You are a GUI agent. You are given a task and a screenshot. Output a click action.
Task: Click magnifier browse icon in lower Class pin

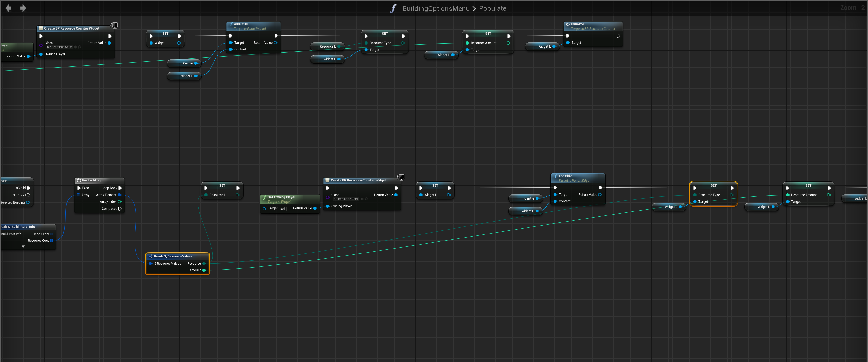click(x=366, y=199)
